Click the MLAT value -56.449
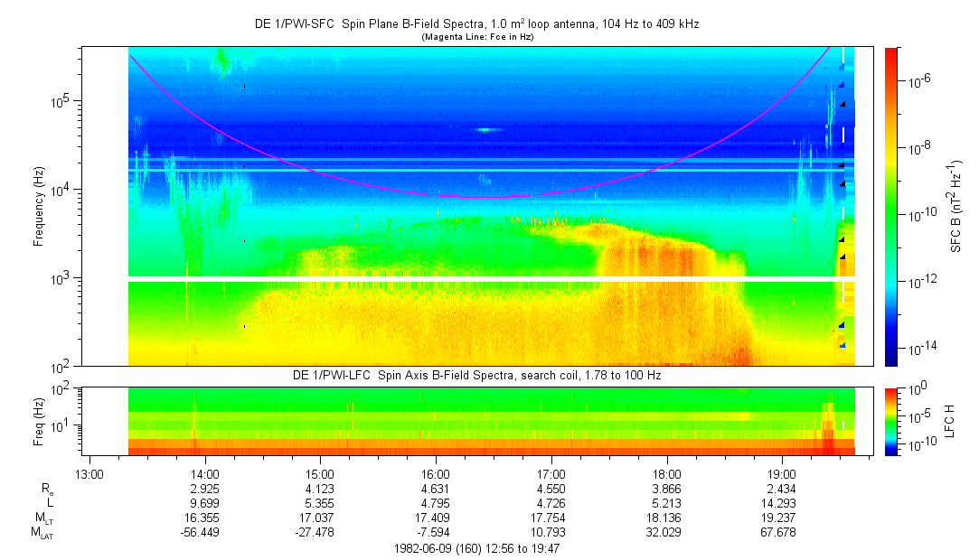979x560 pixels. click(205, 532)
